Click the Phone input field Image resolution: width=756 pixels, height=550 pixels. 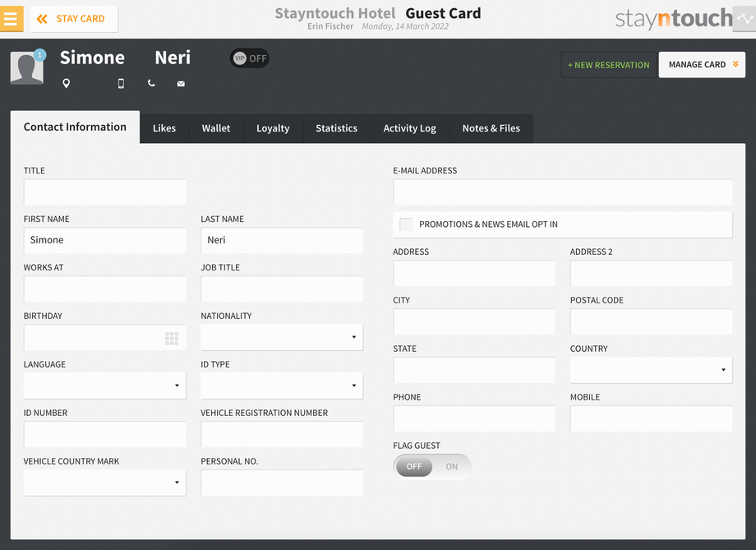474,418
